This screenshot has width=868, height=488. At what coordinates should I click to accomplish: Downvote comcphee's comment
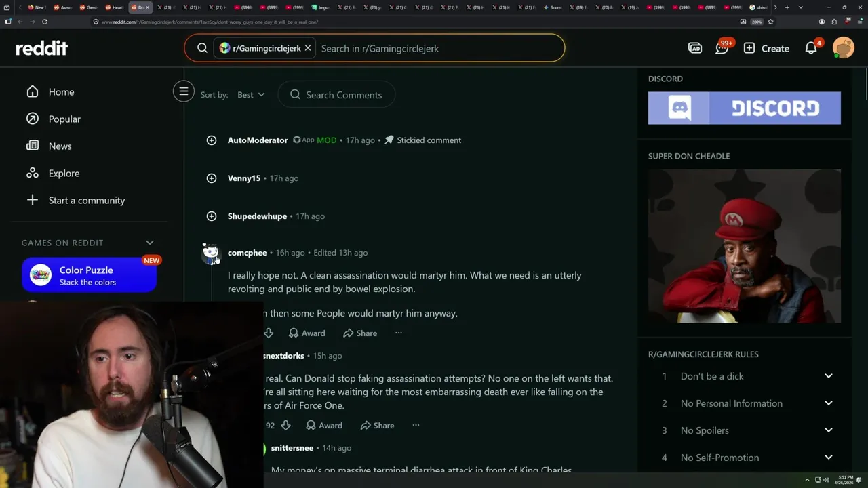[x=269, y=333]
